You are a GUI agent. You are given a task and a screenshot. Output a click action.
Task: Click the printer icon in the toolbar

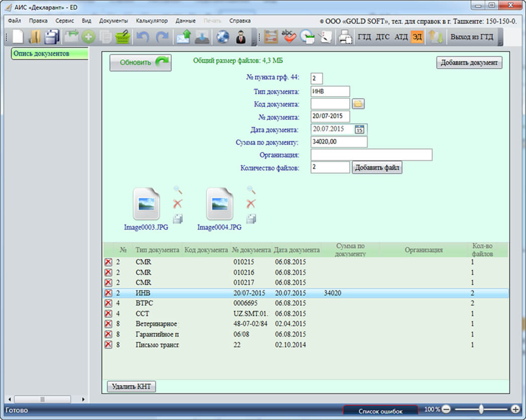(345, 37)
